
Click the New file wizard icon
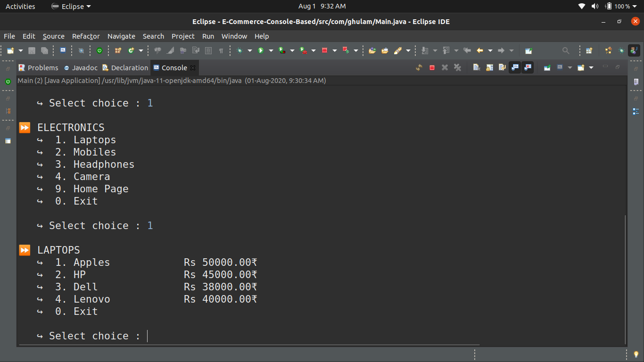coord(10,50)
